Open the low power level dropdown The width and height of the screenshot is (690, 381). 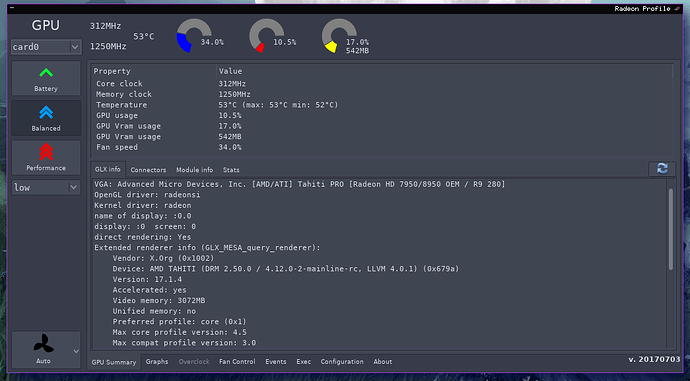click(46, 187)
